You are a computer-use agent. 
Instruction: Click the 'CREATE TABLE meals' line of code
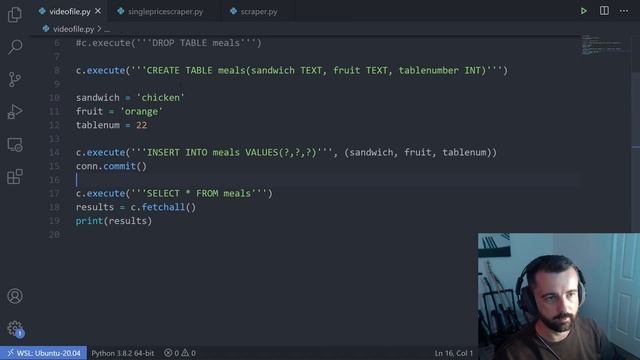tap(292, 70)
